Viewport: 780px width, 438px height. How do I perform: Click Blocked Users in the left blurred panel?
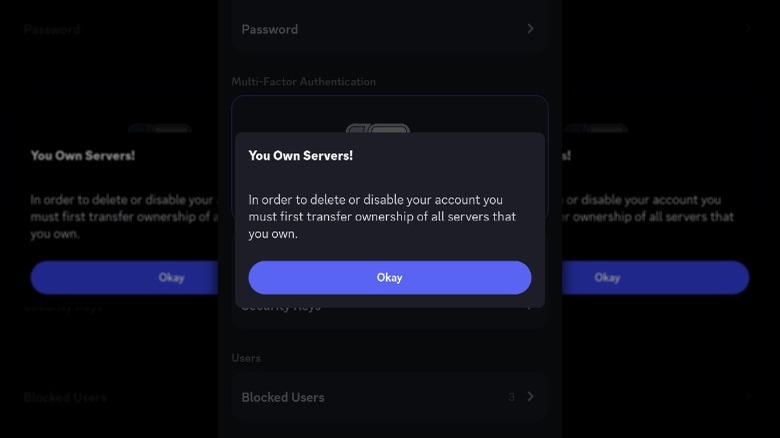pos(65,397)
